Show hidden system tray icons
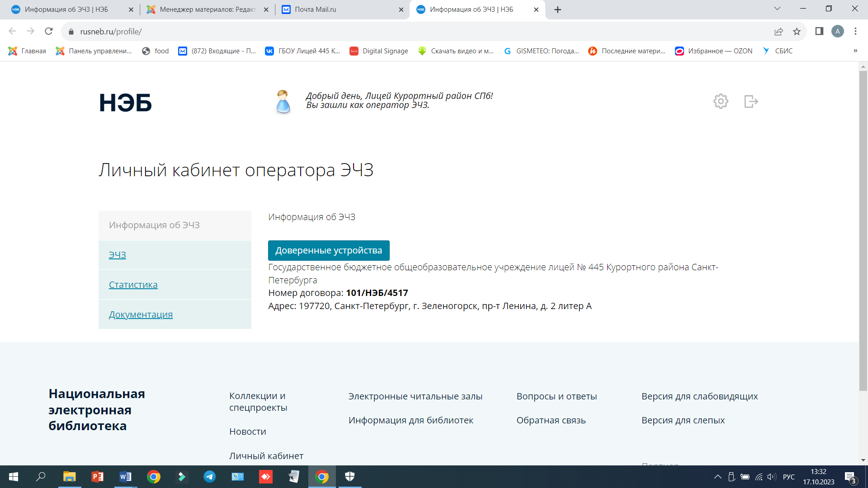Image resolution: width=868 pixels, height=488 pixels. coord(717,477)
